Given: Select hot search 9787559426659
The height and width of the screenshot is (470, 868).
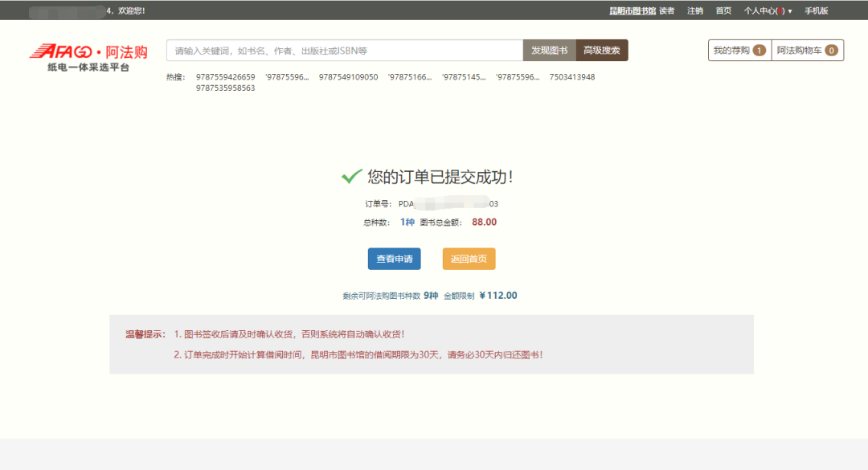Looking at the screenshot, I should click(226, 77).
